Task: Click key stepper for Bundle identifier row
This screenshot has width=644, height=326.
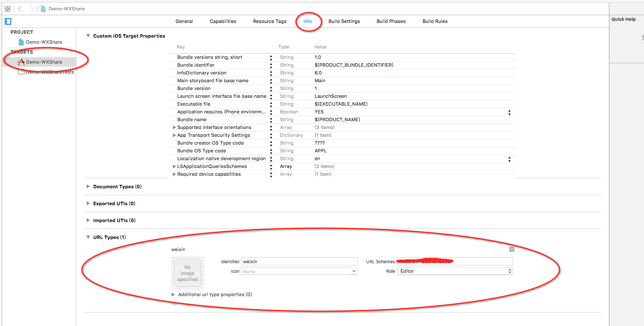Action: pyautogui.click(x=271, y=65)
